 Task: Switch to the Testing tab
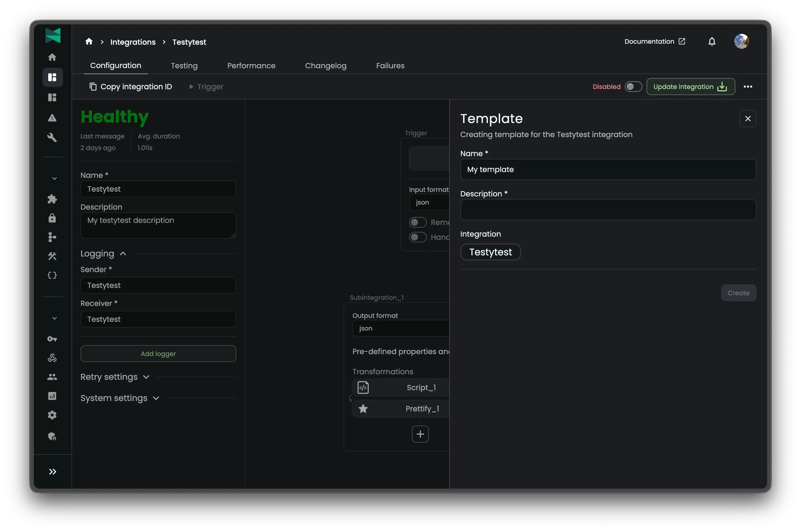click(184, 65)
